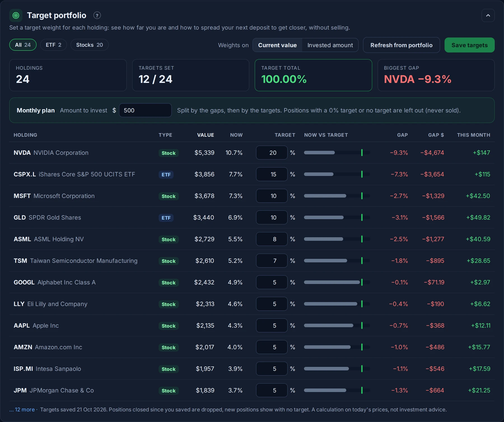
Task: Click ASML gap percentage −2.5%
Action: (x=399, y=239)
